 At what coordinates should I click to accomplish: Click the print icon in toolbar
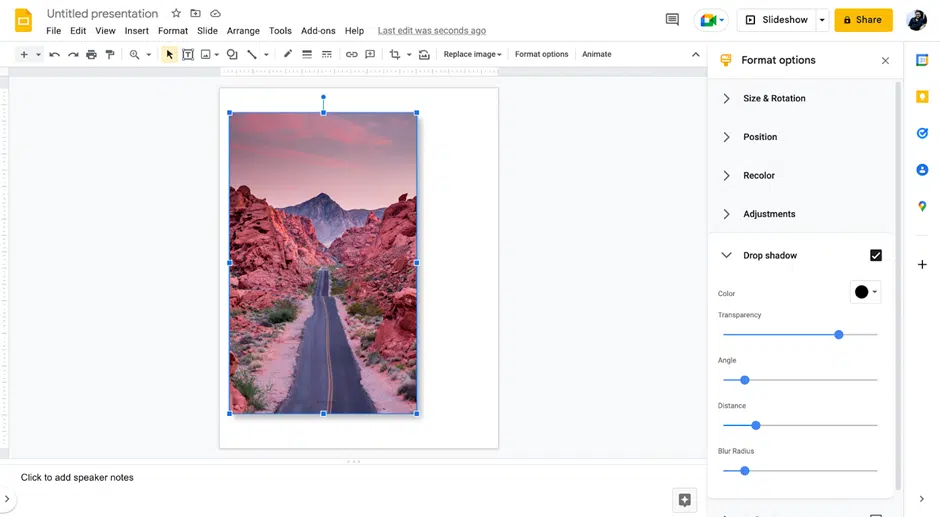coord(91,55)
